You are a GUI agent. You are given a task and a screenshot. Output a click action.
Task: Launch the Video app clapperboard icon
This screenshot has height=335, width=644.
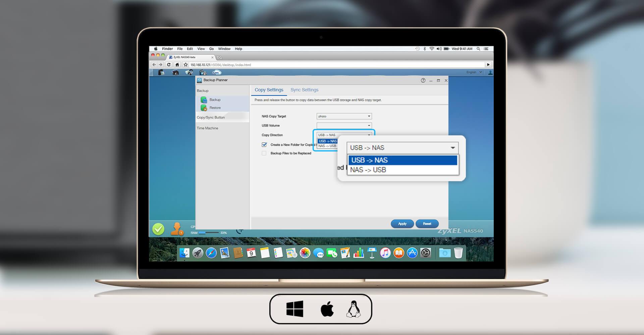coord(203,72)
